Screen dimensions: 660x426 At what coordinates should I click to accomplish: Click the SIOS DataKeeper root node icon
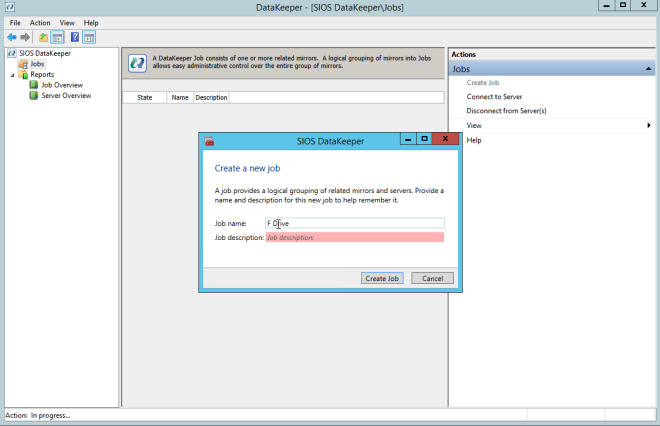[x=12, y=53]
